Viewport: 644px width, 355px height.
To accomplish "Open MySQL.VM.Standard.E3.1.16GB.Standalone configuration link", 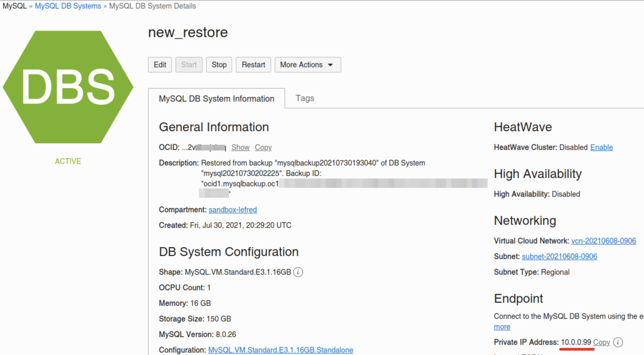I will pyautogui.click(x=280, y=350).
